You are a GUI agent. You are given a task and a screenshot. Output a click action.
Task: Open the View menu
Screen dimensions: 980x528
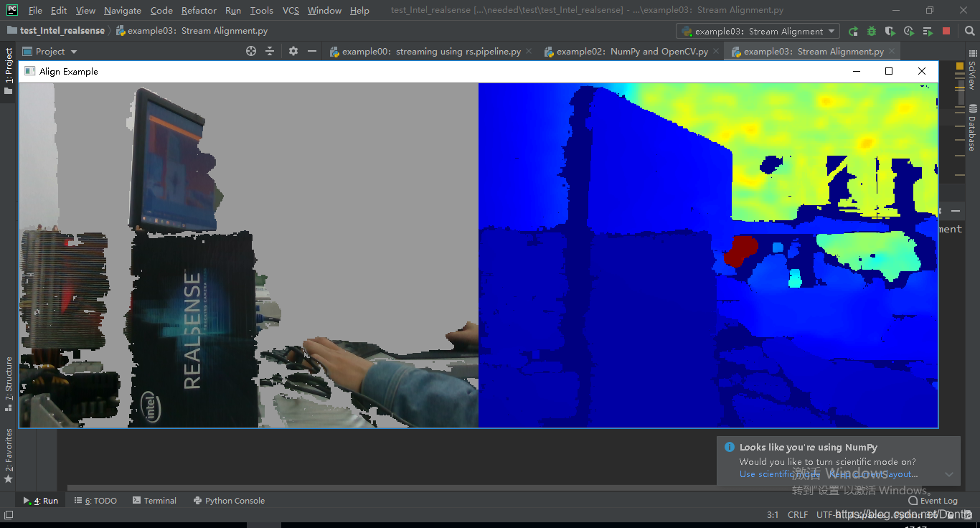(x=85, y=11)
